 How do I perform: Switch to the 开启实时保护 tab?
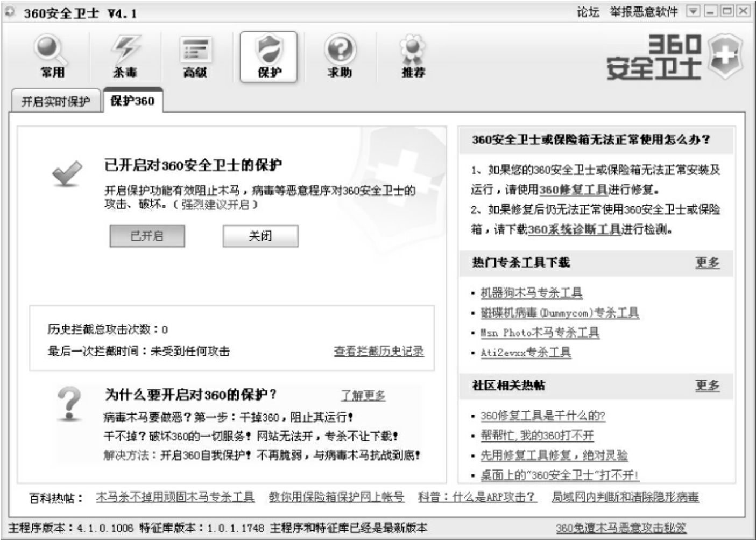(x=55, y=101)
